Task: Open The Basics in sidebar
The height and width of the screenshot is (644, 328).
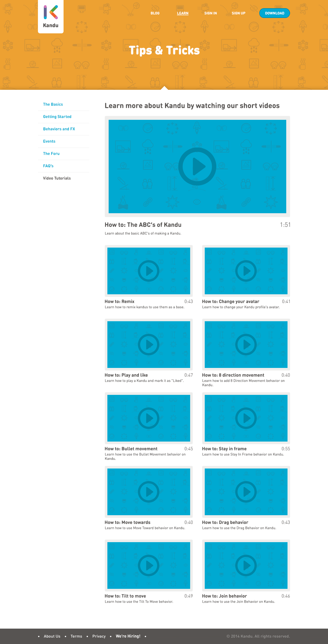Action: pos(53,104)
